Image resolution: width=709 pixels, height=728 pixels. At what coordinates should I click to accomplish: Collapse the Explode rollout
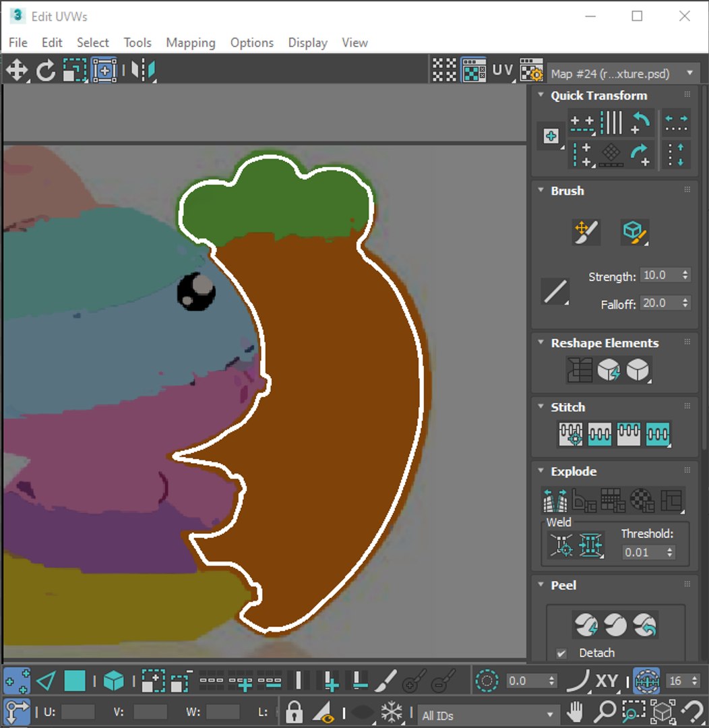point(541,471)
